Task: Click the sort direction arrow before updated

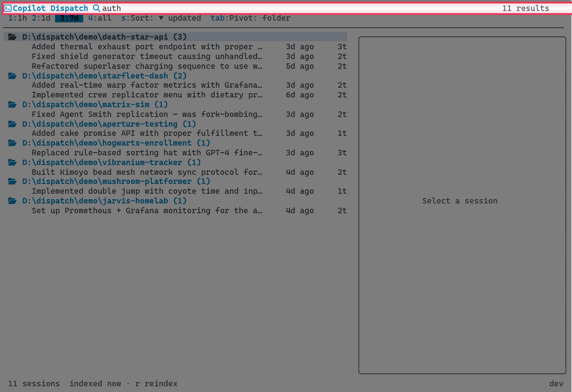Action: tap(162, 18)
